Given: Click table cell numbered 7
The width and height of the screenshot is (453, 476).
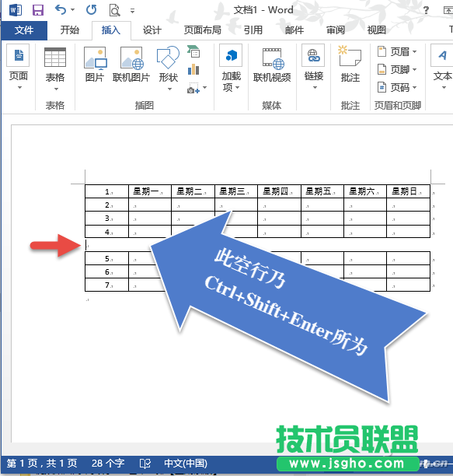Looking at the screenshot, I should [x=106, y=285].
